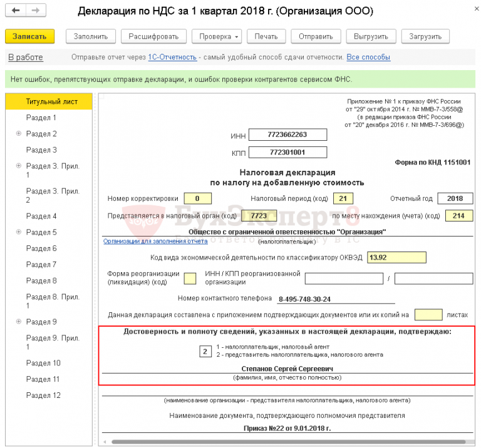Switch to Раздел 8 in the sidebar
The width and height of the screenshot is (481, 448).
[x=41, y=281]
